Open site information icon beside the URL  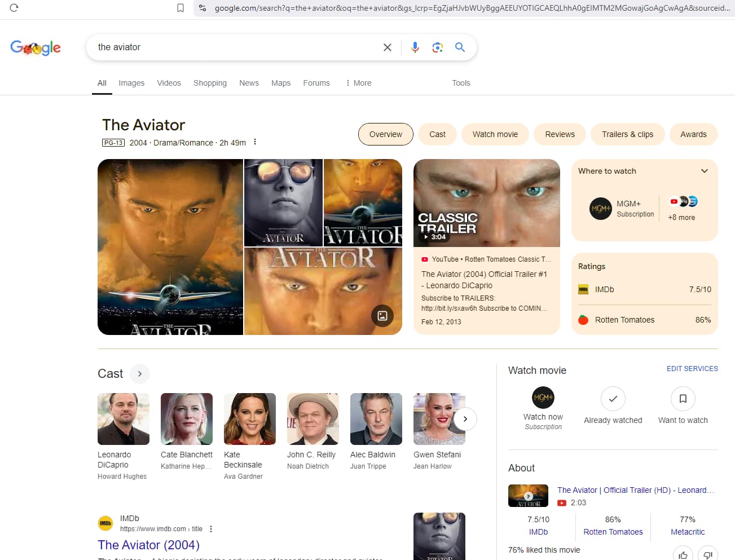click(x=203, y=8)
